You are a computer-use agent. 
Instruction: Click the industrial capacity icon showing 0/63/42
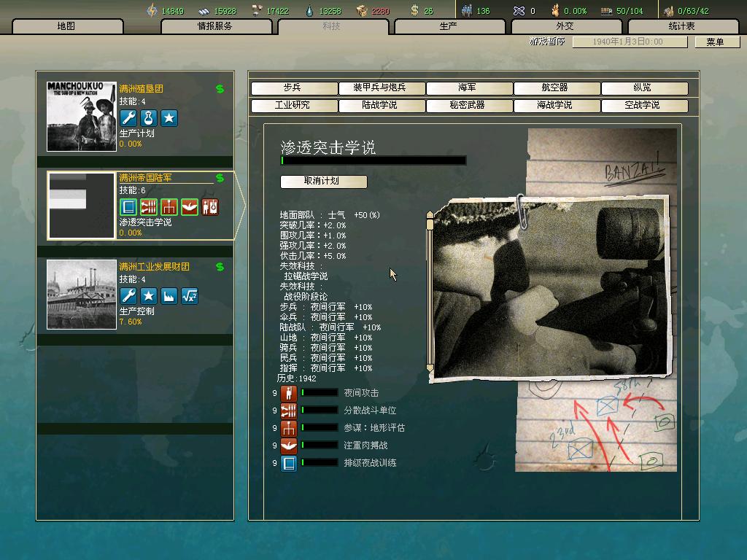[668, 10]
